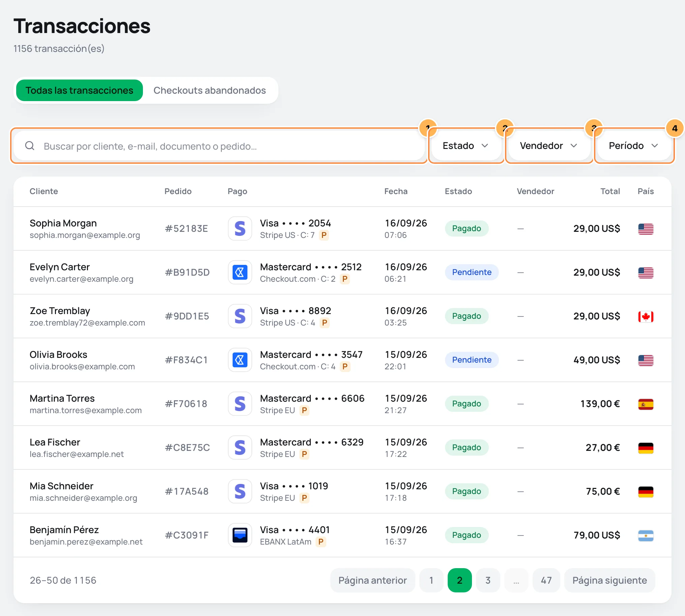The image size is (685, 616).
Task: Click Stripe logo in Martina Torres row
Action: click(x=240, y=403)
